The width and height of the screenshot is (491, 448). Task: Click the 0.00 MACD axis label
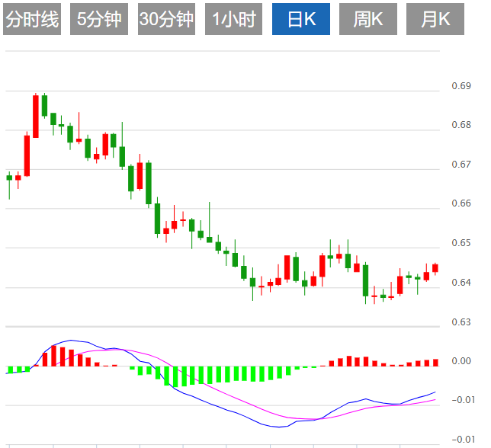[461, 361]
